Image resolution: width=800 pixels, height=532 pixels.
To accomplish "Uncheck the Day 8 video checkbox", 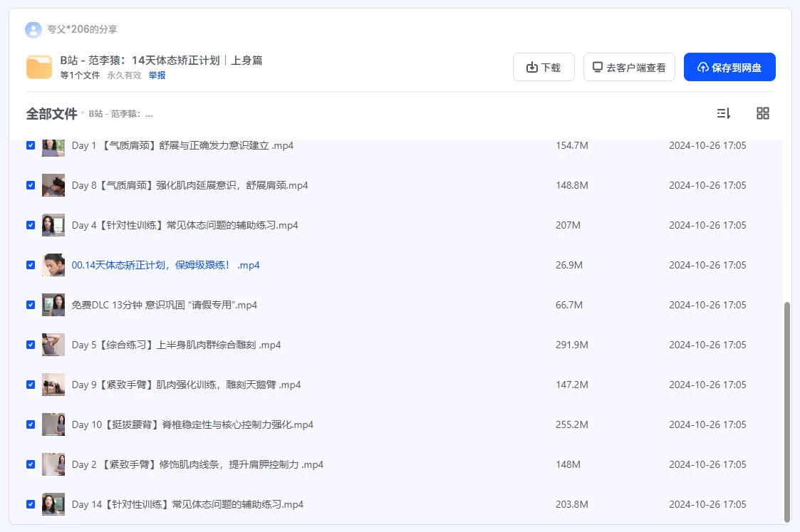I will coord(31,185).
